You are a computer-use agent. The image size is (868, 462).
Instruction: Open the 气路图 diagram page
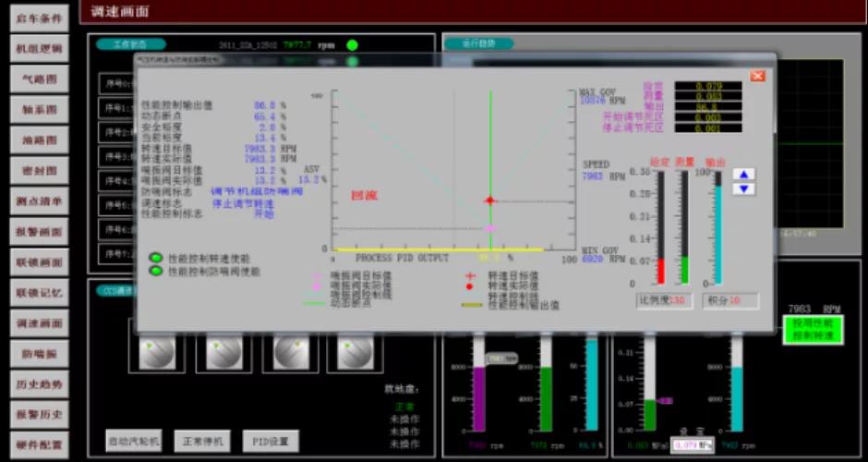[x=39, y=79]
